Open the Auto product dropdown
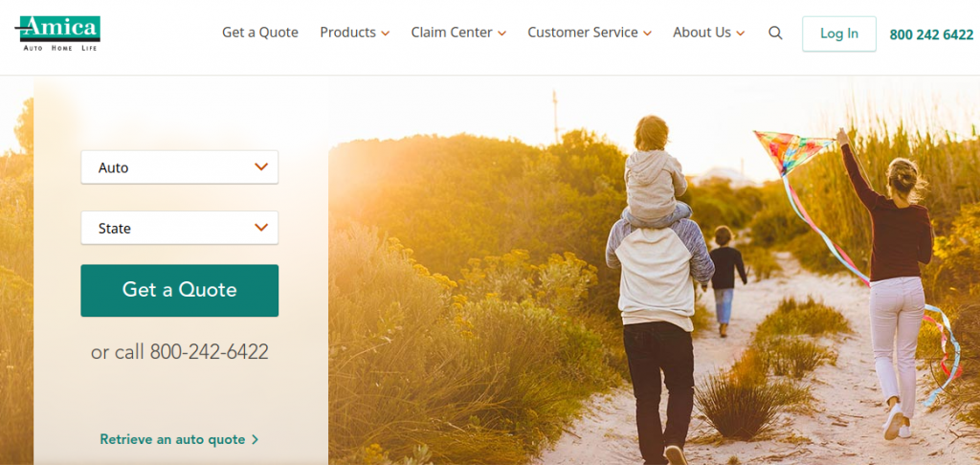The height and width of the screenshot is (465, 980). (179, 166)
